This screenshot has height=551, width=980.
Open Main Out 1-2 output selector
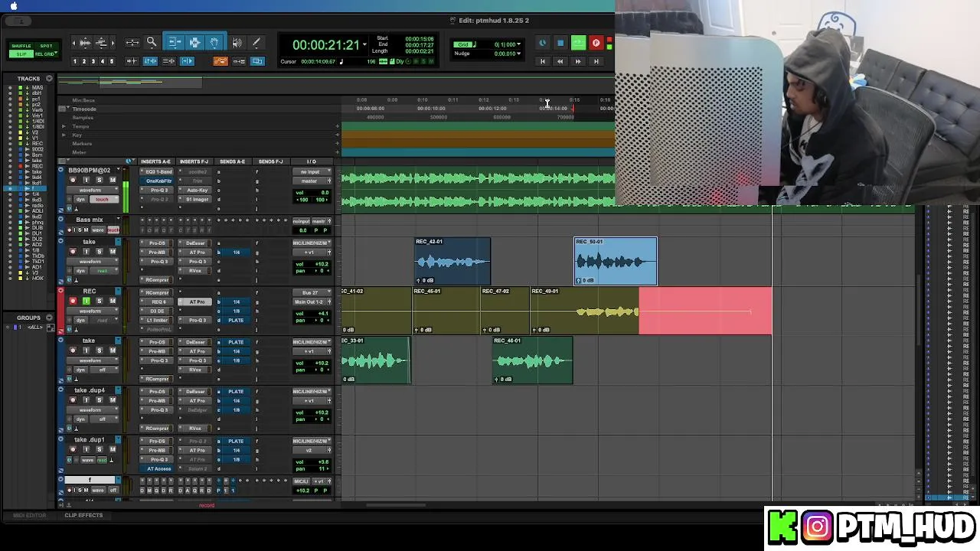coord(311,302)
